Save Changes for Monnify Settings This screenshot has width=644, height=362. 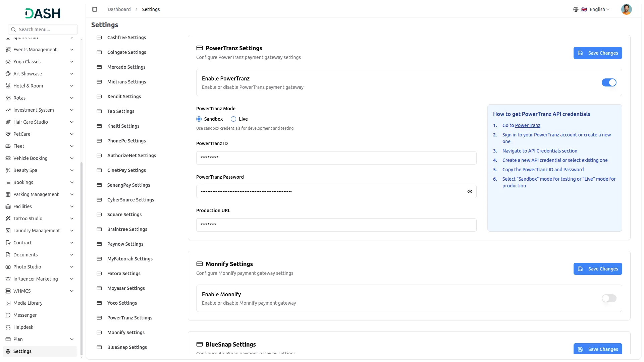pyautogui.click(x=598, y=269)
